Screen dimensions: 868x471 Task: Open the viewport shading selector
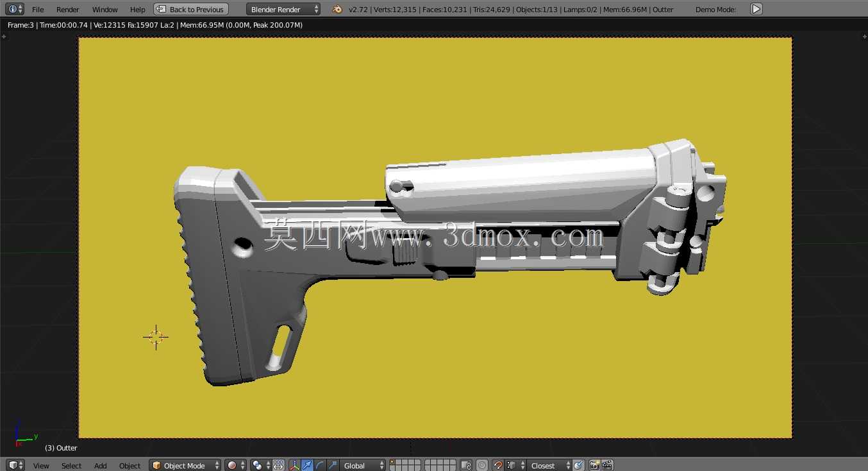(235, 465)
